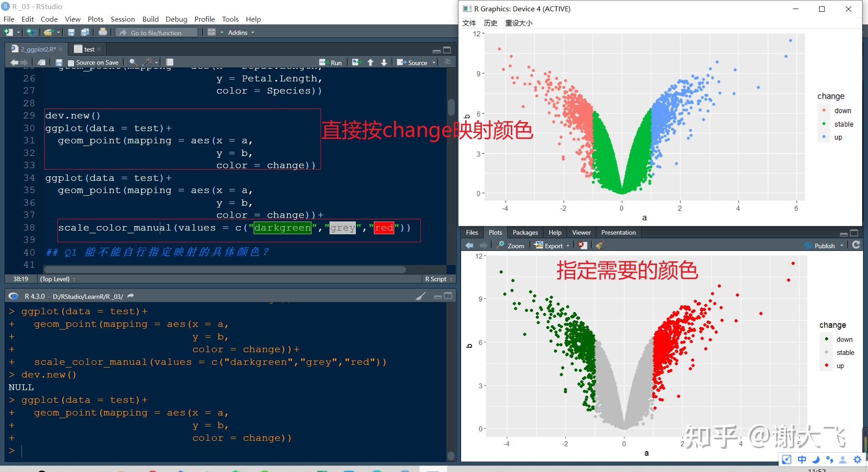The width and height of the screenshot is (868, 472).
Task: Expand the Addins dropdown menu
Action: (x=251, y=32)
